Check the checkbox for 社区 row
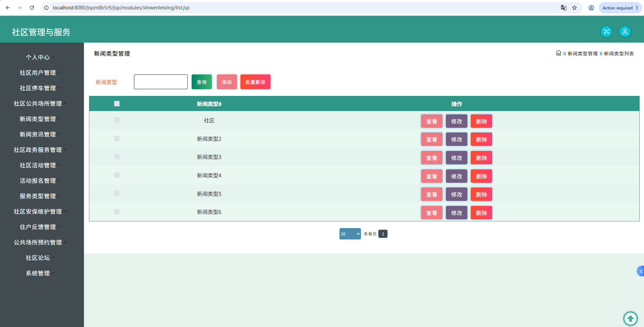The image size is (644, 327). [117, 120]
